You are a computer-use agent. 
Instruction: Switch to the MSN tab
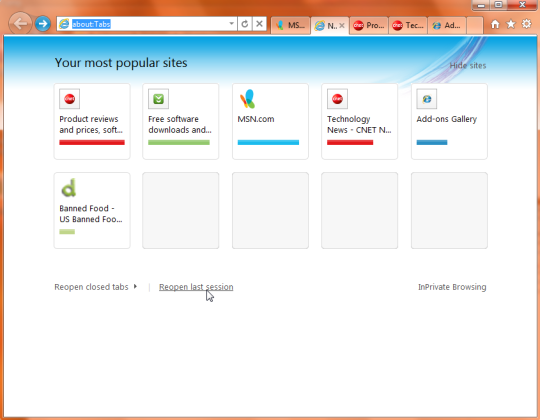pyautogui.click(x=291, y=25)
